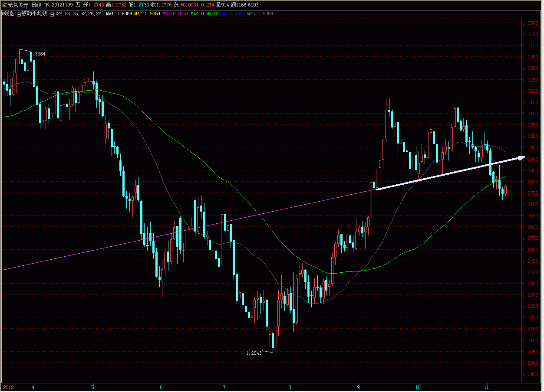The image size is (544, 392).
Task: Click the 1.2500 price axis label
Action: (531, 250)
